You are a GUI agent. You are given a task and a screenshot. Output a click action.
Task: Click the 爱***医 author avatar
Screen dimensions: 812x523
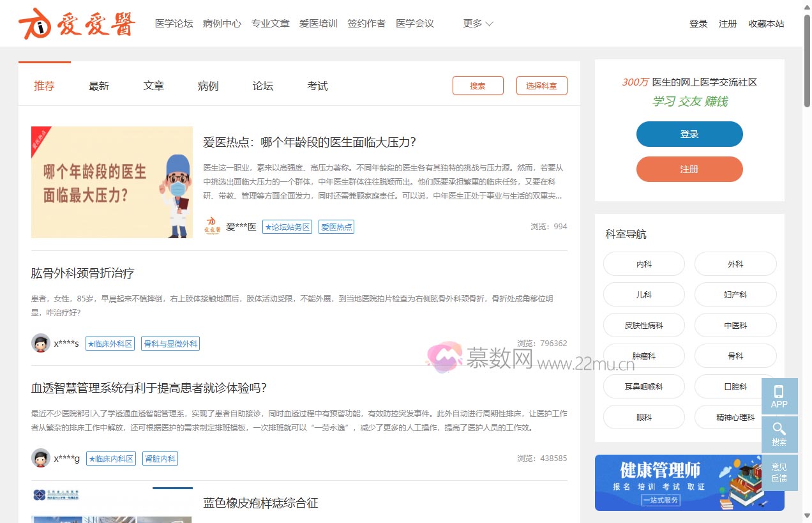pyautogui.click(x=212, y=226)
